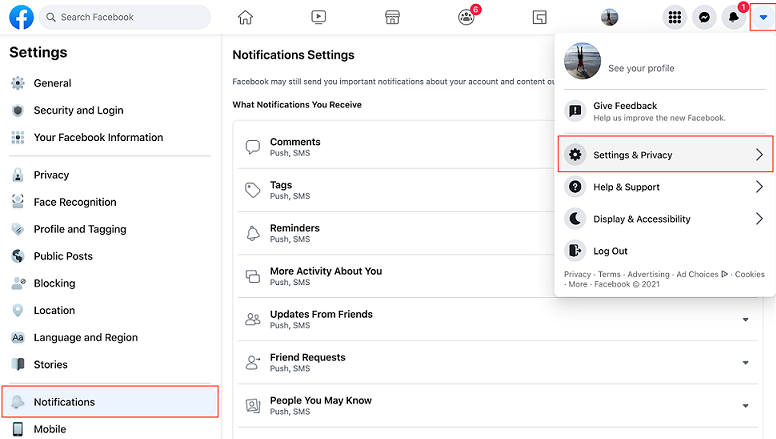This screenshot has height=439, width=776.
Task: Click the Public Posts globe icon
Action: point(18,256)
